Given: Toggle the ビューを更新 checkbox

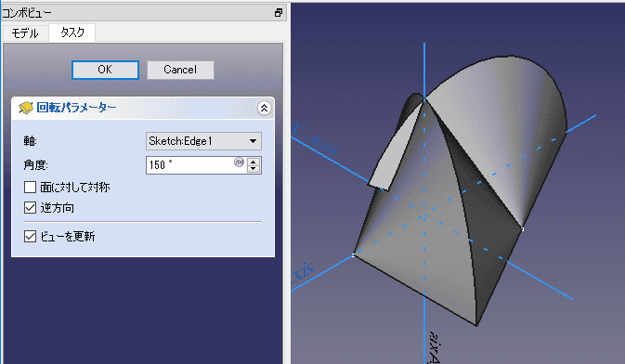Looking at the screenshot, I should [x=31, y=237].
